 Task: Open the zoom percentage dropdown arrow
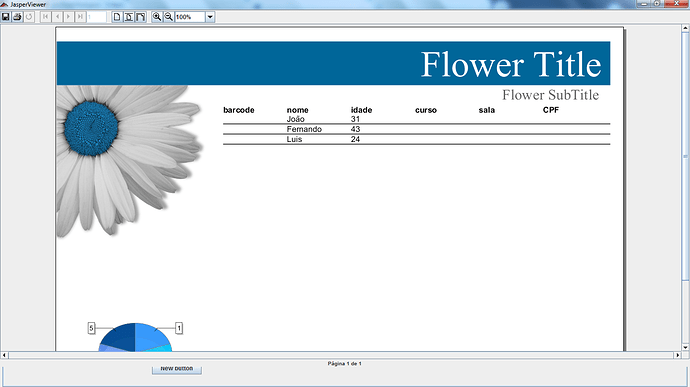tap(210, 17)
